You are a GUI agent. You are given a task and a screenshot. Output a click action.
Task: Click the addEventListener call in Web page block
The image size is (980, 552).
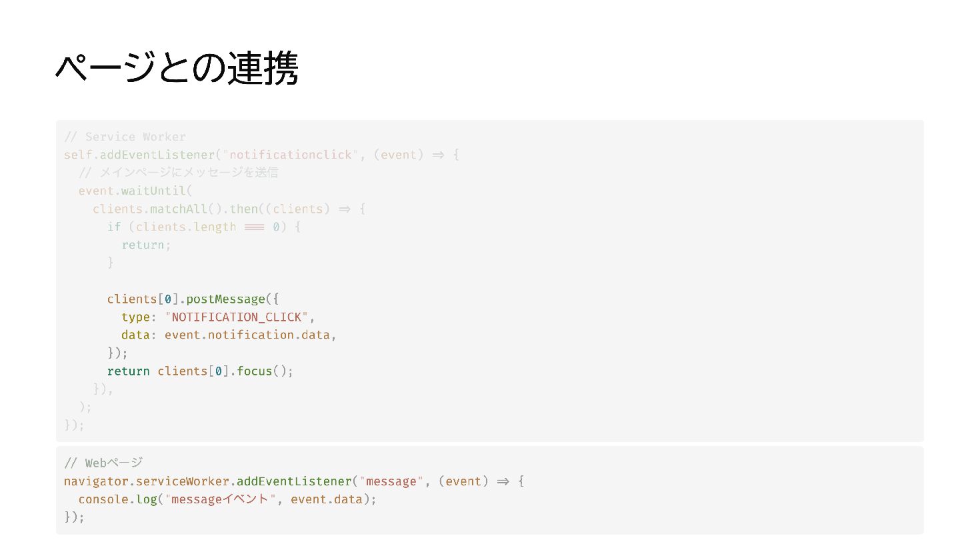(294, 481)
